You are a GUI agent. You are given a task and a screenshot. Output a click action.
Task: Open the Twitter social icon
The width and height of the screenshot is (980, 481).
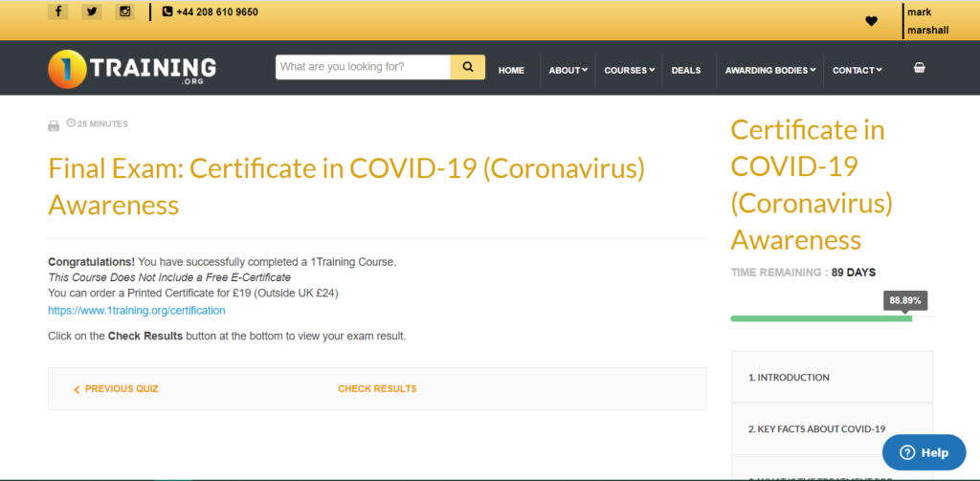click(x=92, y=11)
